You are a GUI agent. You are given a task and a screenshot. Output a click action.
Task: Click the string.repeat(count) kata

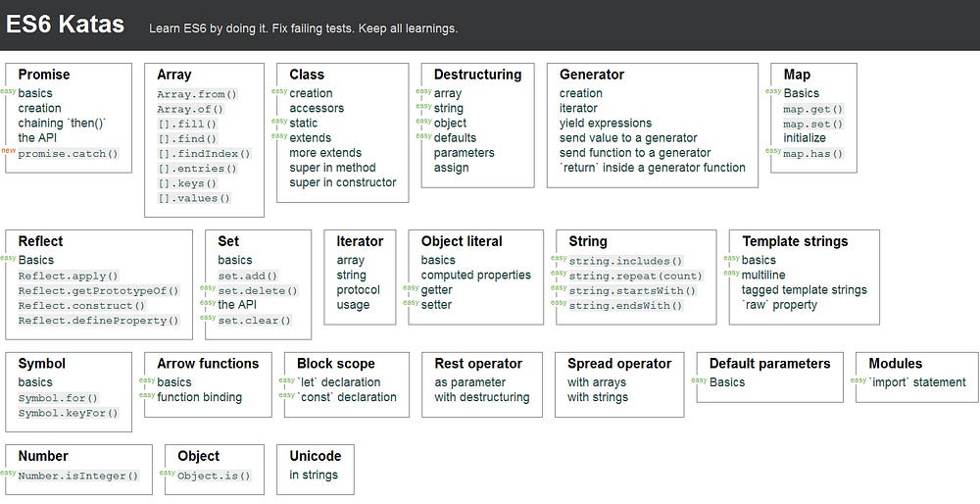coord(635,276)
